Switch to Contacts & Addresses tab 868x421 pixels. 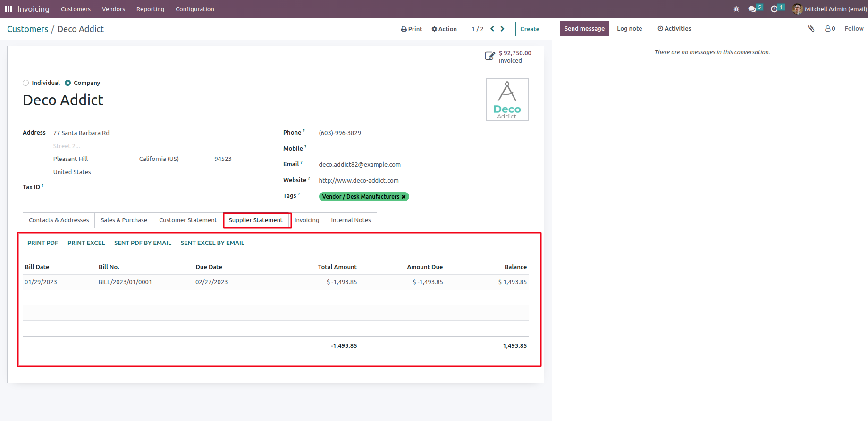(x=59, y=220)
